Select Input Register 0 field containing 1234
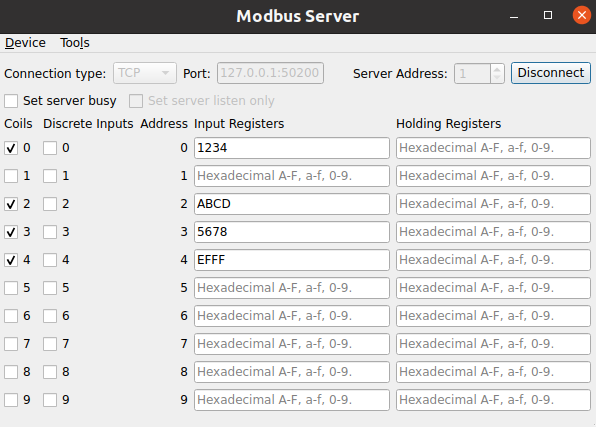The height and width of the screenshot is (427, 596). (x=292, y=148)
